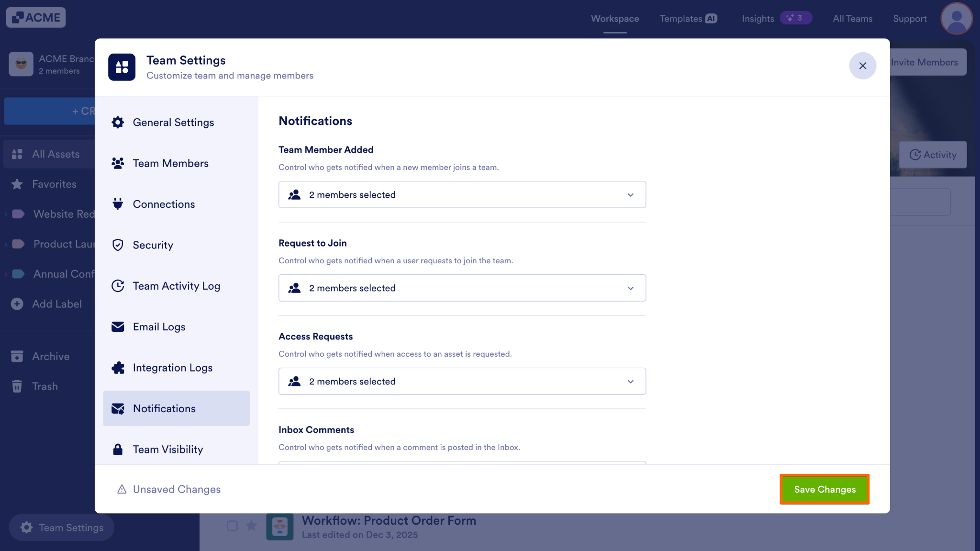Screen dimensions: 980x551
Task: Open General Settings gear icon
Action: click(x=118, y=123)
